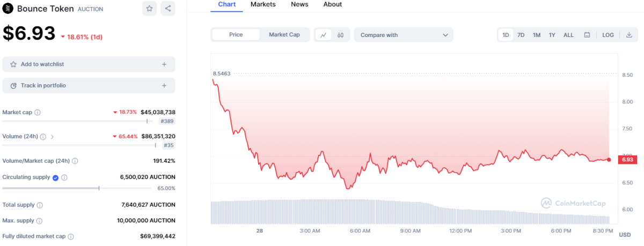Image resolution: width=644 pixels, height=246 pixels.
Task: Expand Volume (24h) chevron arrow
Action: tap(52, 137)
